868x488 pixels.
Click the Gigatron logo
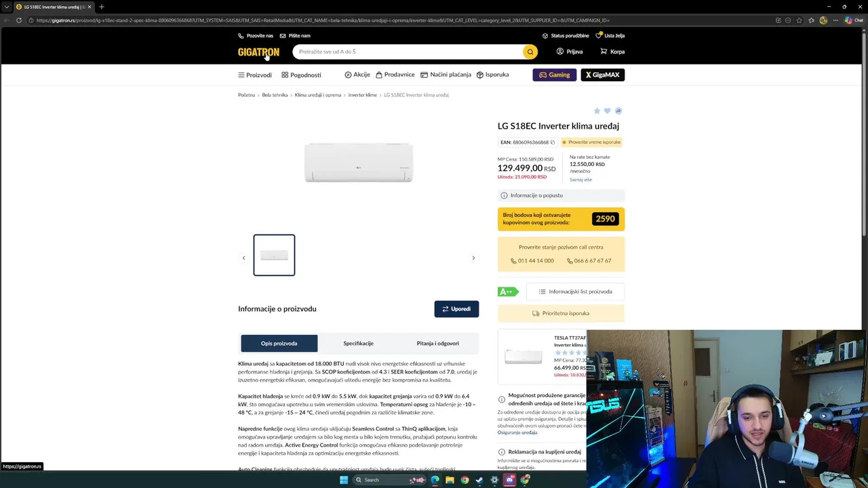(x=258, y=52)
